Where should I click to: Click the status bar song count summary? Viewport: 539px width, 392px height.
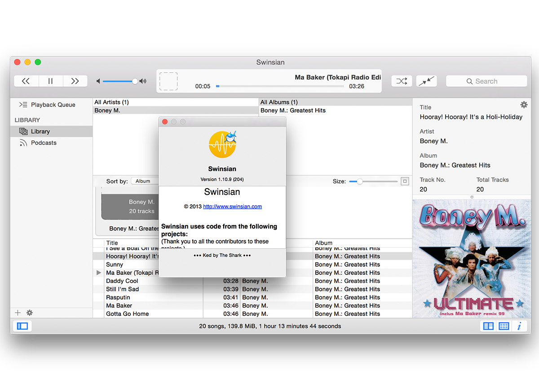[x=270, y=326]
